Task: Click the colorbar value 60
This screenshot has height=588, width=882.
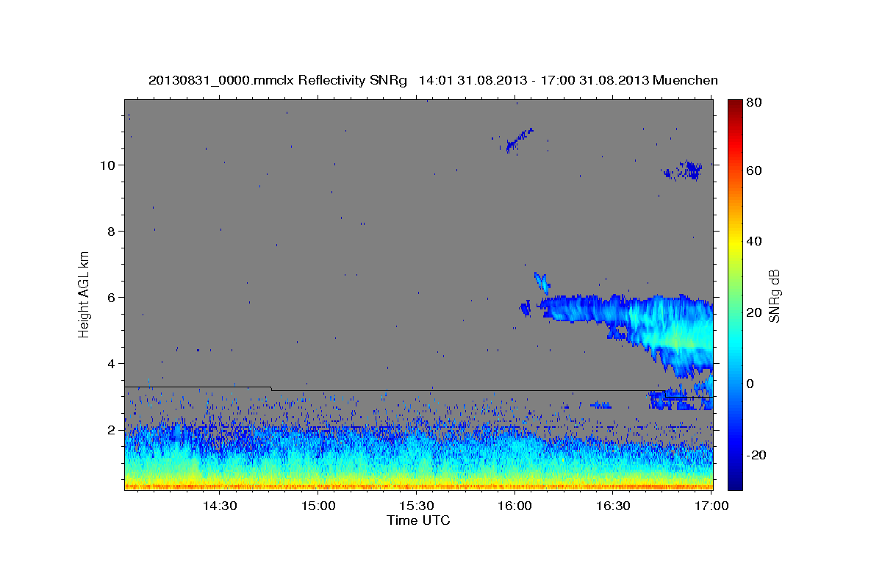Action: click(x=754, y=171)
